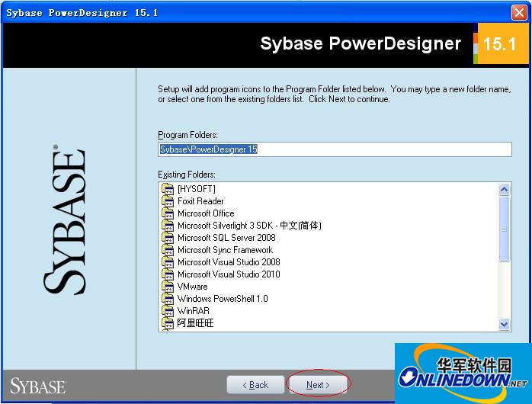Viewport: 532px width, 404px height.
Task: Click the Next button
Action: click(x=318, y=385)
